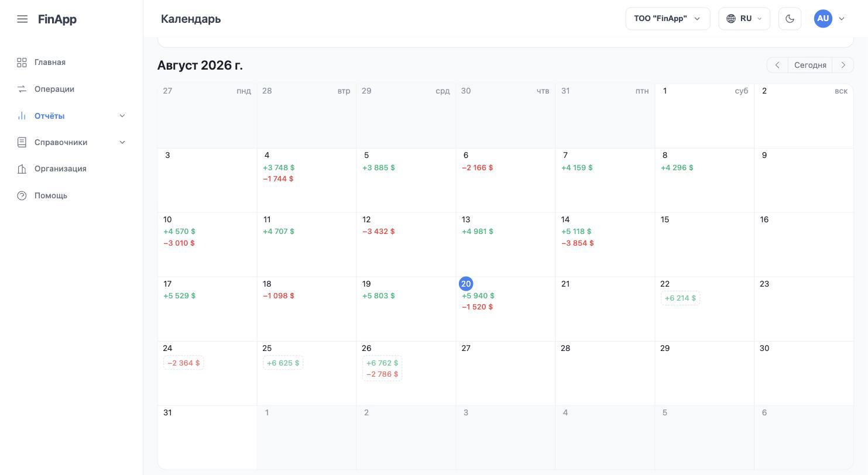Click the Главная grid icon
The height and width of the screenshot is (475, 868).
(22, 62)
